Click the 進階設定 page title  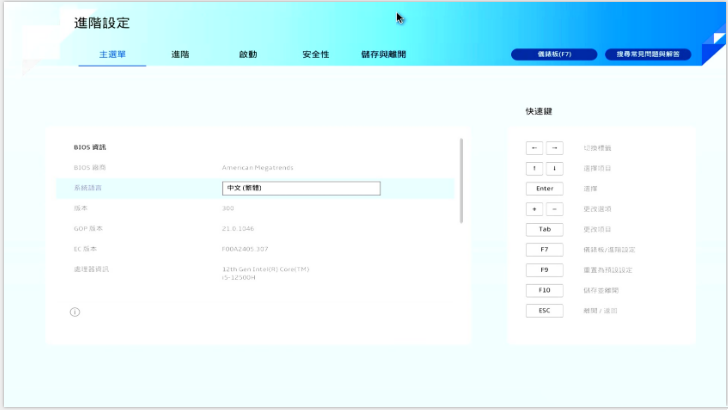coord(102,23)
